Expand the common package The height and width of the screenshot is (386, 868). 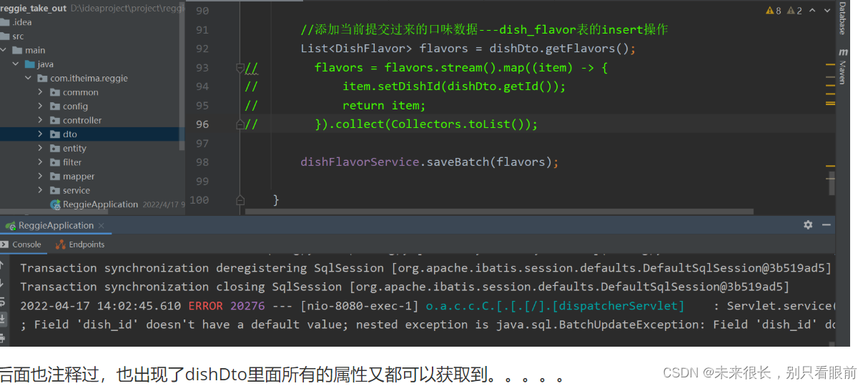pos(41,92)
